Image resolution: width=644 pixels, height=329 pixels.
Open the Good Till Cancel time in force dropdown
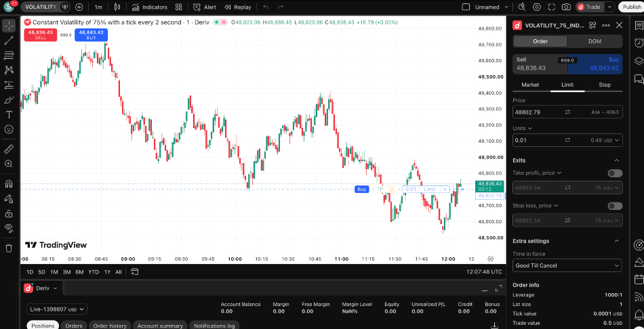click(567, 265)
